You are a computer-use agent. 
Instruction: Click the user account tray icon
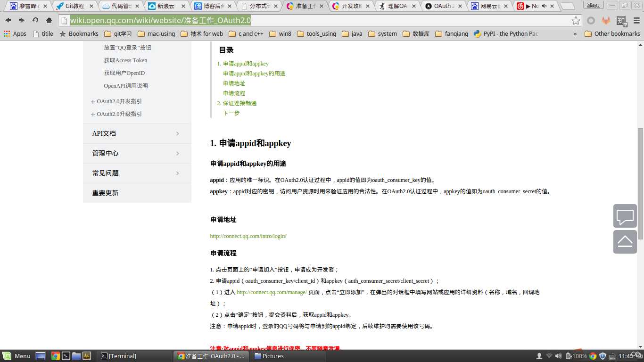click(539, 356)
